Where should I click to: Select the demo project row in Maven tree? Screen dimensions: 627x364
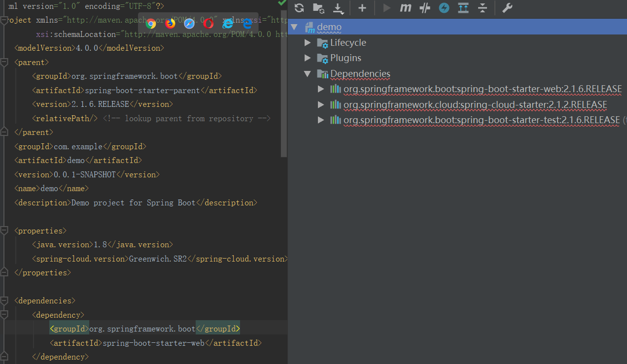[x=457, y=27]
